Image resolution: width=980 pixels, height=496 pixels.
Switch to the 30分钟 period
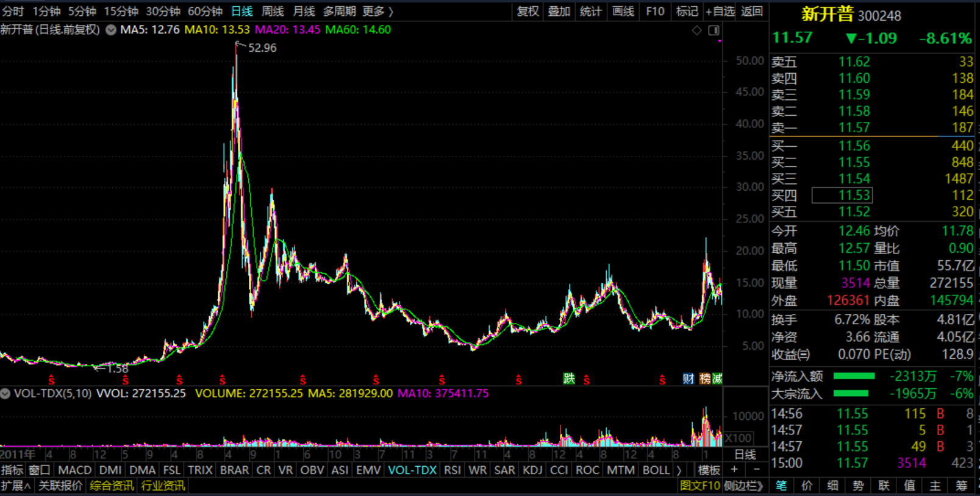[x=163, y=12]
